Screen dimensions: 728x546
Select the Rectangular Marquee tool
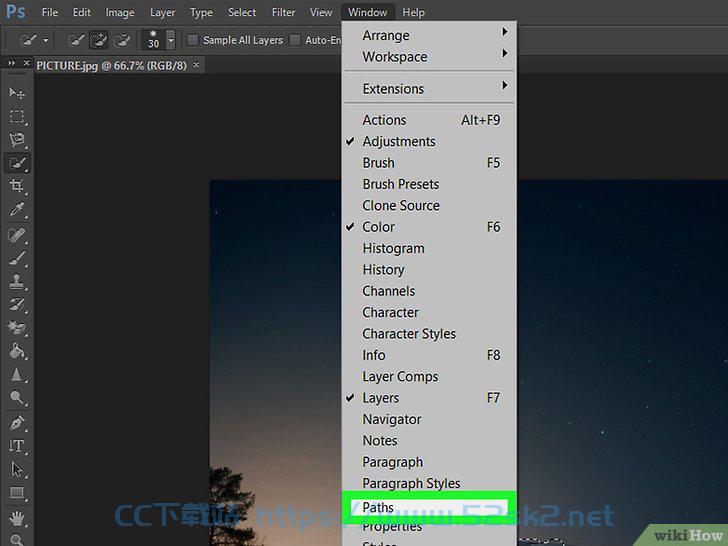coord(17,116)
